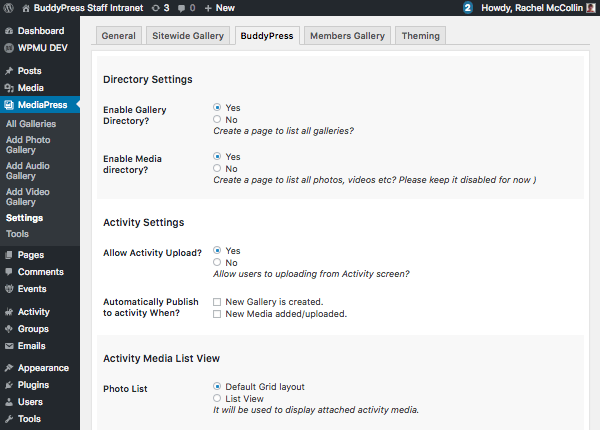
Task: Open the MediaPress menu label
Action: coord(42,105)
